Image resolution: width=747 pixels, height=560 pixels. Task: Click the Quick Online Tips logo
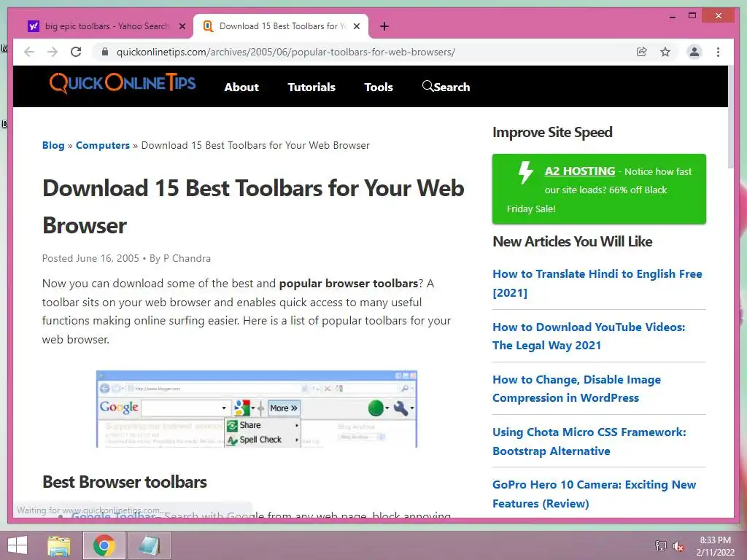[x=123, y=84]
